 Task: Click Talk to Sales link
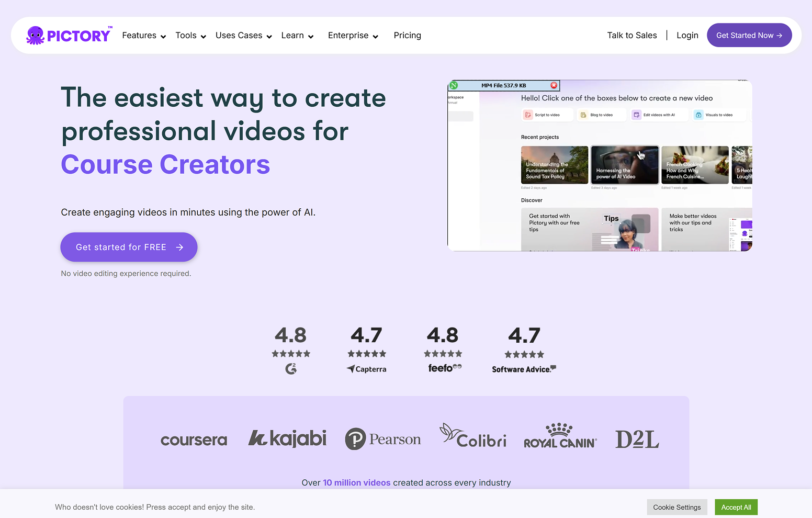[632, 36]
